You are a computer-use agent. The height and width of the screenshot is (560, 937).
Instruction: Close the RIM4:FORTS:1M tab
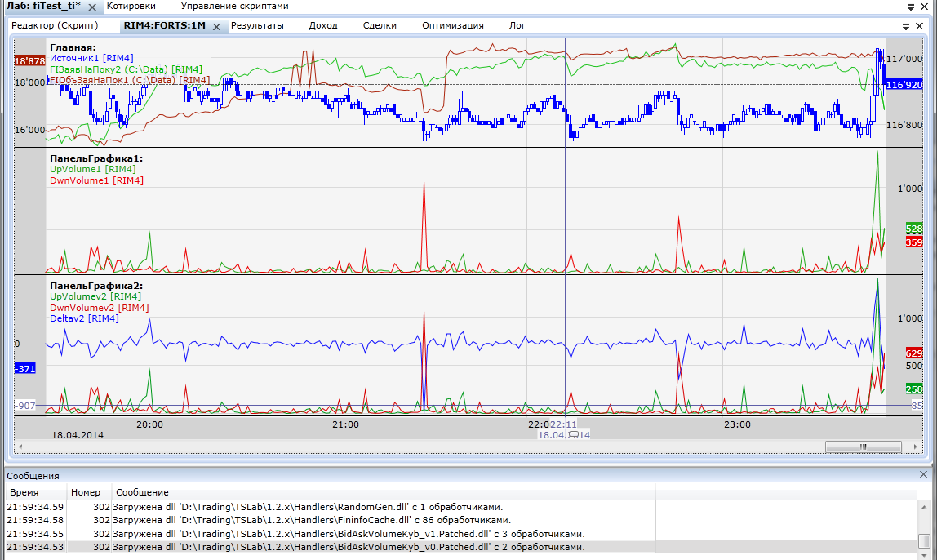216,27
